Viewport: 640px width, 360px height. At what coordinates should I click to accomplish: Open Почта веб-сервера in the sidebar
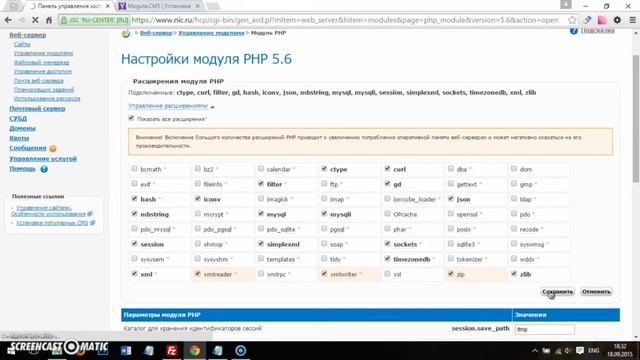coord(39,81)
